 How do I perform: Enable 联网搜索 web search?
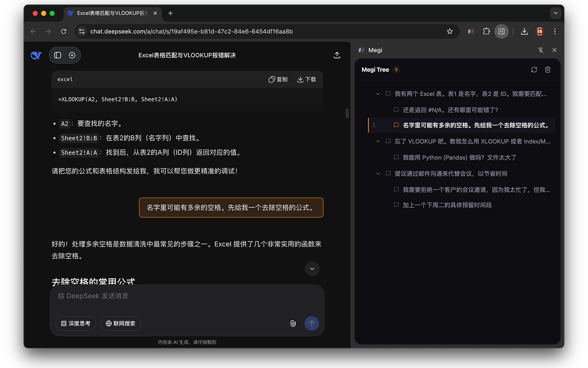[x=120, y=323]
